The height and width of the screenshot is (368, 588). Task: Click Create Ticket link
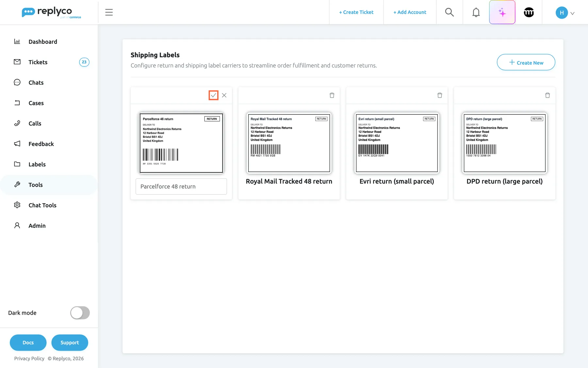(x=356, y=12)
